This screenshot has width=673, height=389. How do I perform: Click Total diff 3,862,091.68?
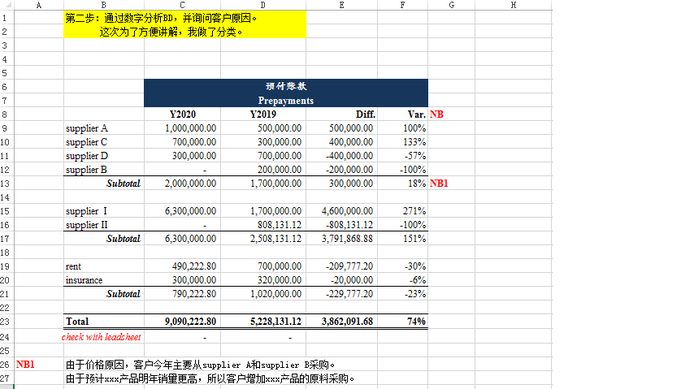[342, 322]
